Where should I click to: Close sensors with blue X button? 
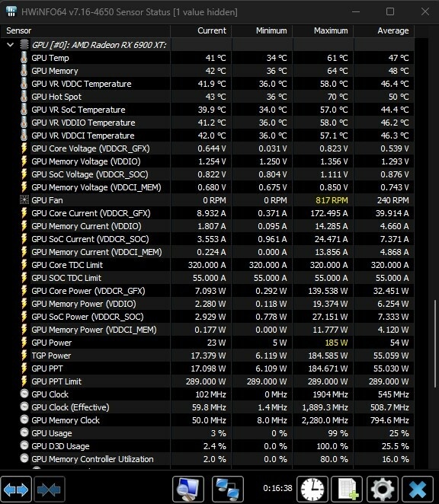click(x=418, y=490)
